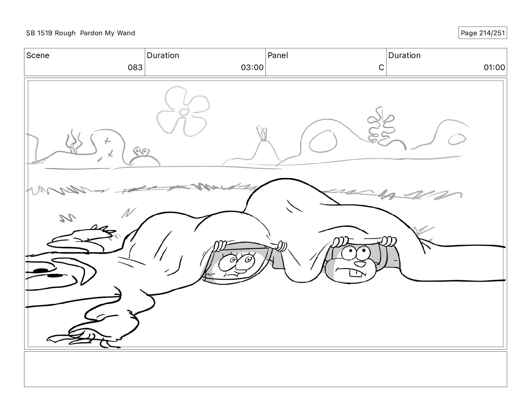
Task: Select the scene number '083'
Action: tap(135, 67)
